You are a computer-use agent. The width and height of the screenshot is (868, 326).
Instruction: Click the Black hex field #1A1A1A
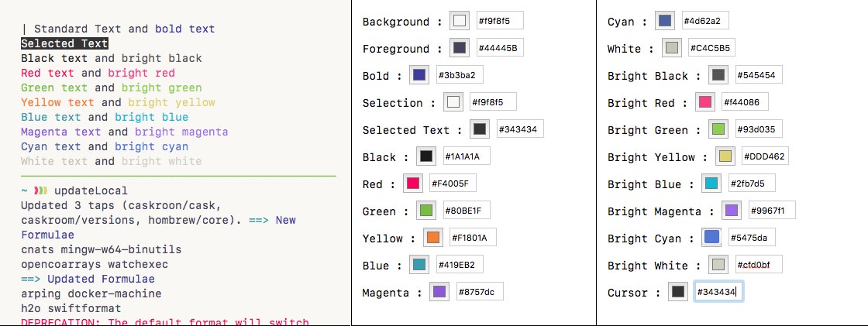pos(466,156)
